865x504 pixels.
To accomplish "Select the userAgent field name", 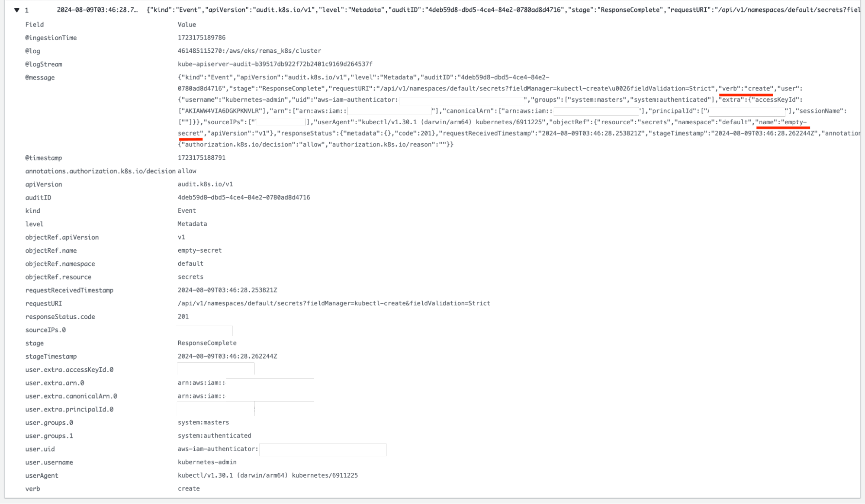I will pyautogui.click(x=42, y=476).
